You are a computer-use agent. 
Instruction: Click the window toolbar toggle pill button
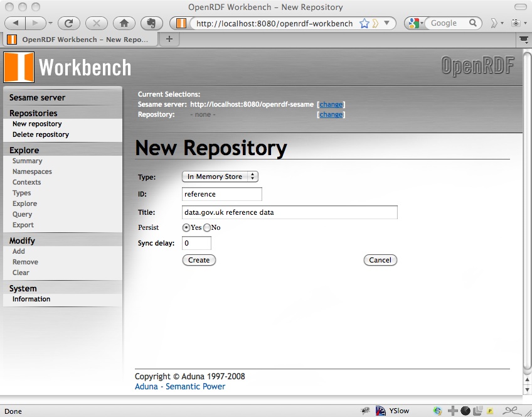point(521,7)
